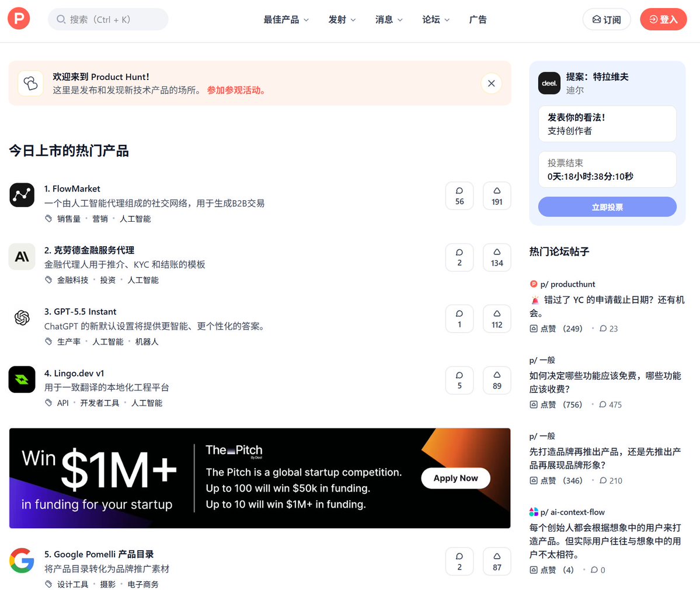Click the 营销 tag under FlowMarket
The width and height of the screenshot is (700, 590).
click(x=100, y=219)
